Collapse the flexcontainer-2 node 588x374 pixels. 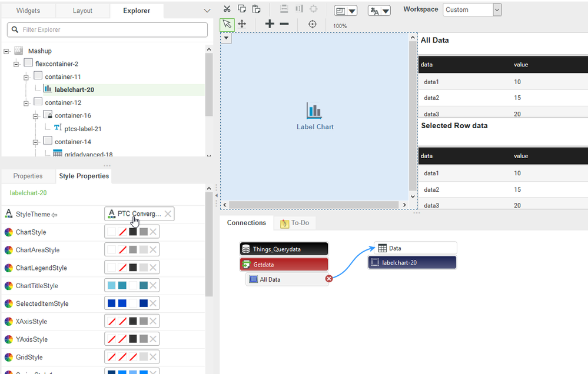pos(16,64)
